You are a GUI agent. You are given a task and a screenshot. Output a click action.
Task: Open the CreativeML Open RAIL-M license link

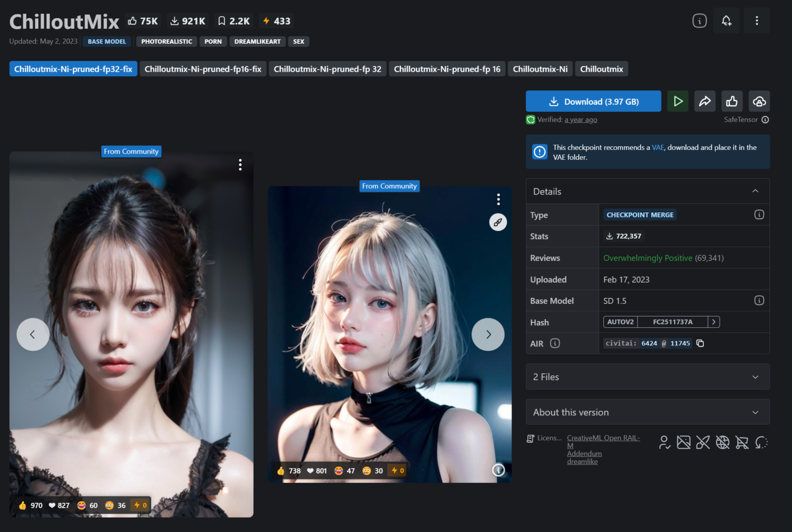coord(603,438)
